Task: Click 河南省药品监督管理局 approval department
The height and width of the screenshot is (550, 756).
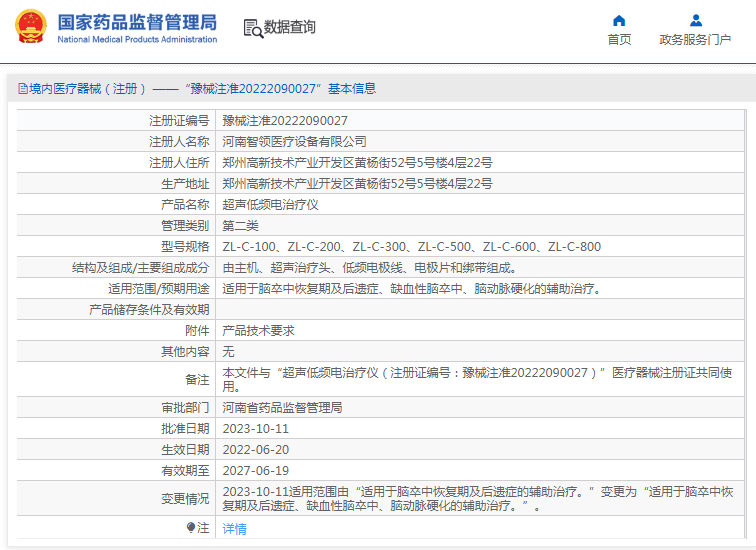Action: pos(282,408)
